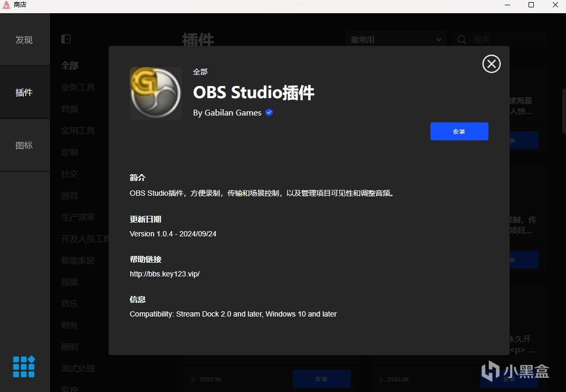Select the 智能家居 category
This screenshot has height=392, width=566.
pyautogui.click(x=78, y=261)
